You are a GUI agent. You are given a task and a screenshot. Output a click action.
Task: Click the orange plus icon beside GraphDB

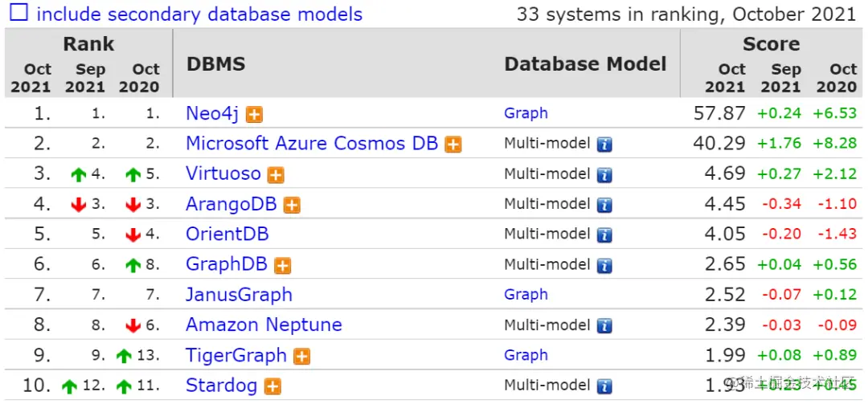pos(282,266)
